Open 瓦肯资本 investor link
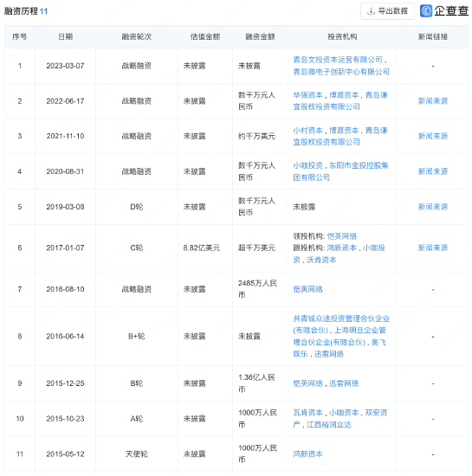 click(x=307, y=413)
